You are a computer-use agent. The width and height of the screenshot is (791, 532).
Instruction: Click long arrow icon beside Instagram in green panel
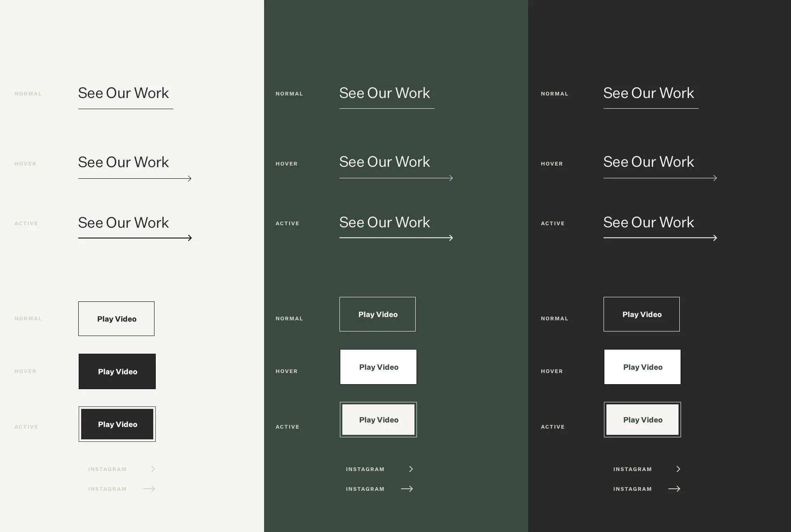click(x=407, y=489)
